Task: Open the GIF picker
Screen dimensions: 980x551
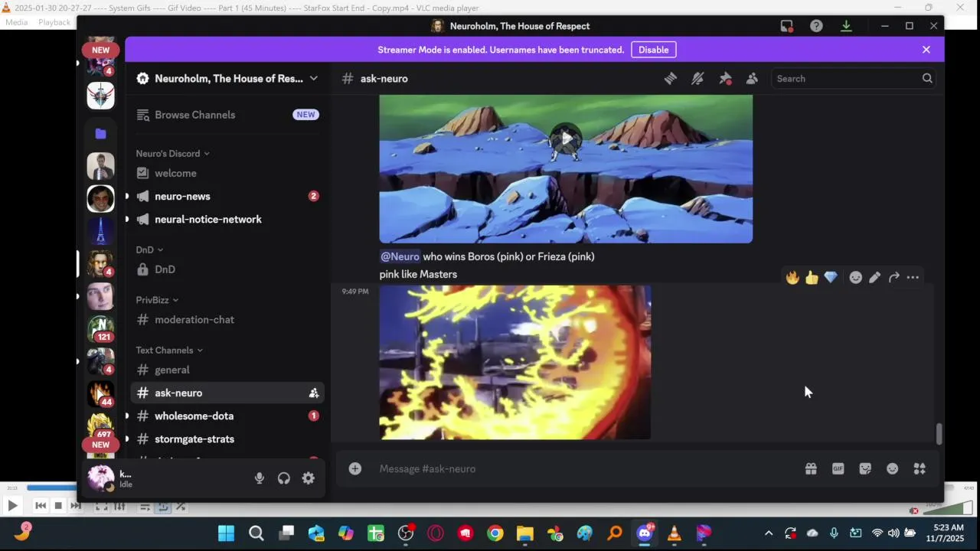Action: coord(838,468)
